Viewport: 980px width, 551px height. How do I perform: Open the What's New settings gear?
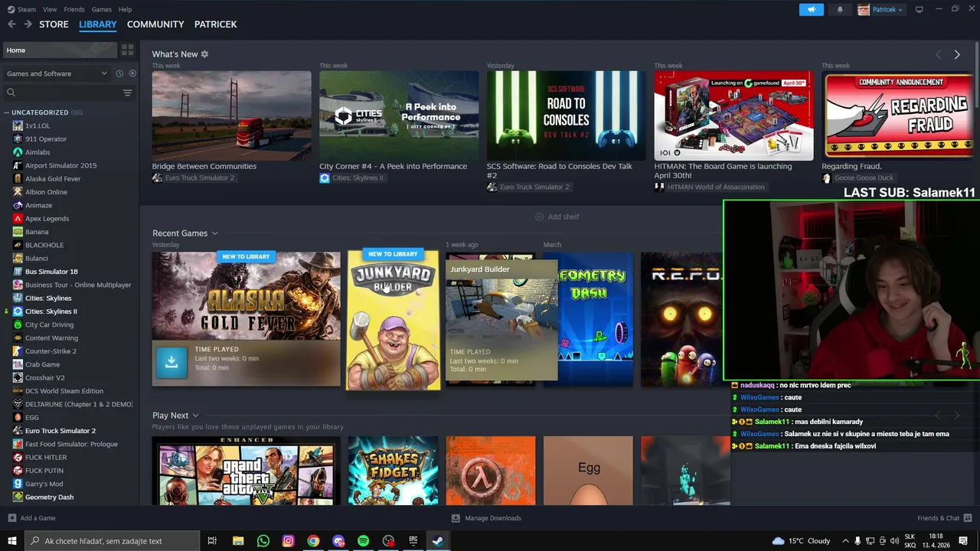point(204,54)
